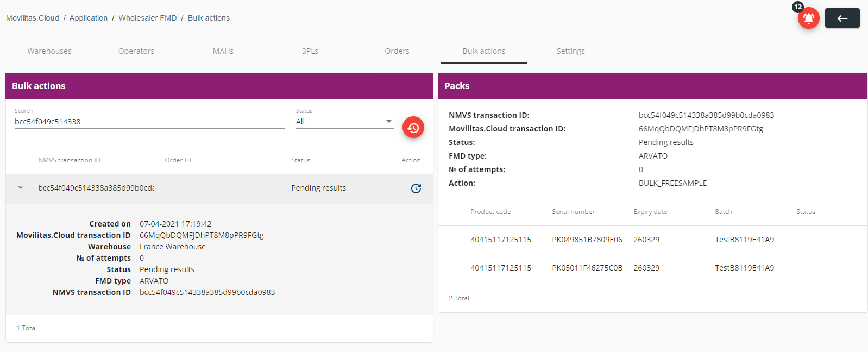Go to Application breadcrumb link
Image resolution: width=868 pixels, height=352 pixels.
click(x=89, y=18)
